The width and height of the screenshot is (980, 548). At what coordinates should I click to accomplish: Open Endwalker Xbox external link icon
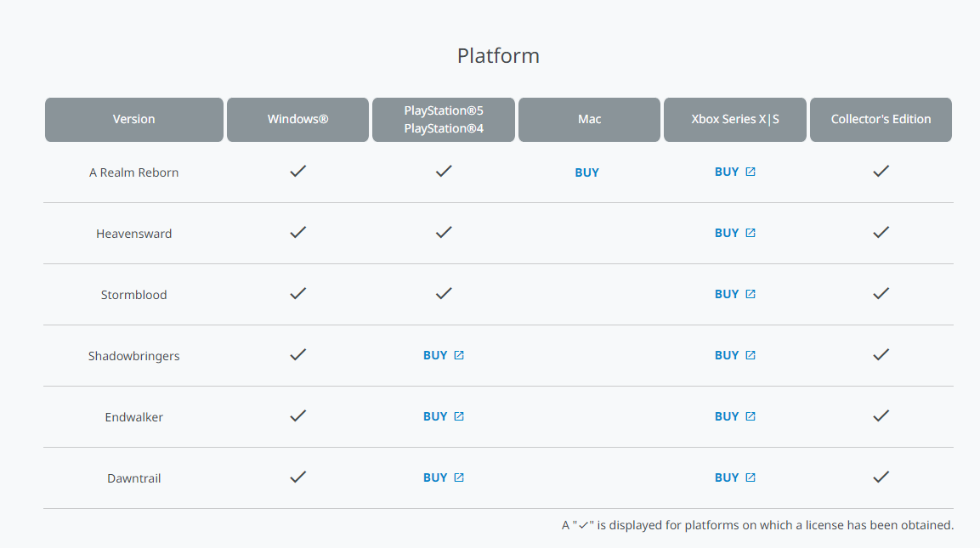click(x=751, y=416)
